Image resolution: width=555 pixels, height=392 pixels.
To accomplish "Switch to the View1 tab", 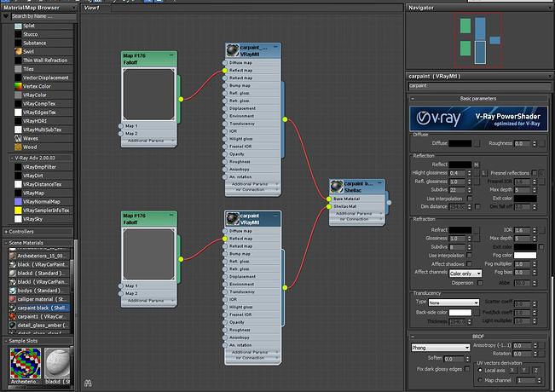I will (92, 8).
